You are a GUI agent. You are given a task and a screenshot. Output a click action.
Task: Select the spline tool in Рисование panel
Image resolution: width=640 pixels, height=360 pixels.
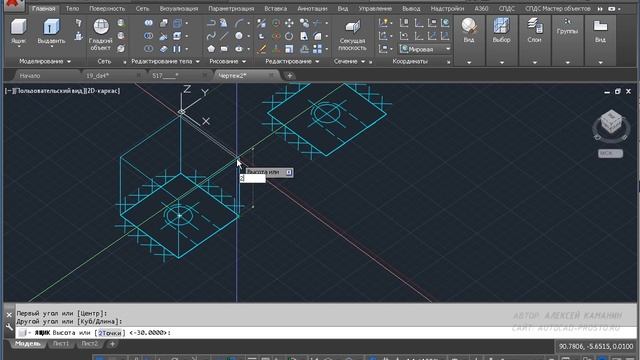[x=211, y=36]
